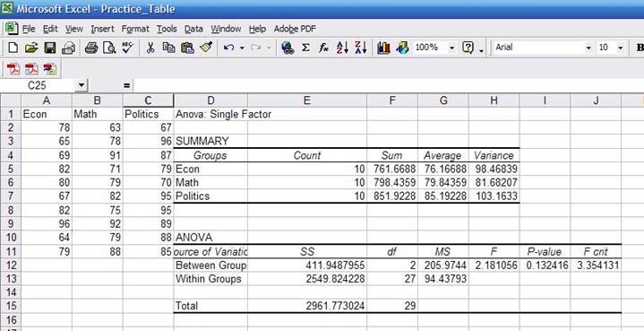644x331 pixels.
Task: Run the ABC spelling check
Action: [x=128, y=48]
